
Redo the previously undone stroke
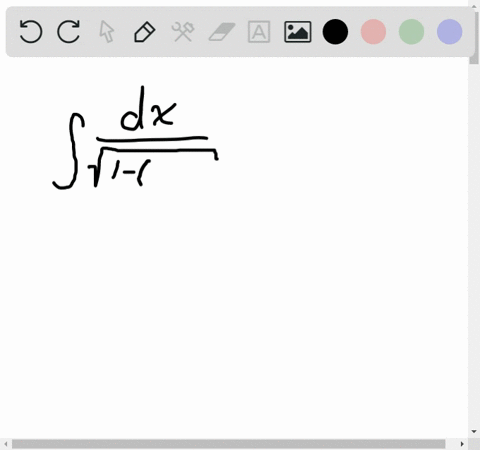click(69, 32)
